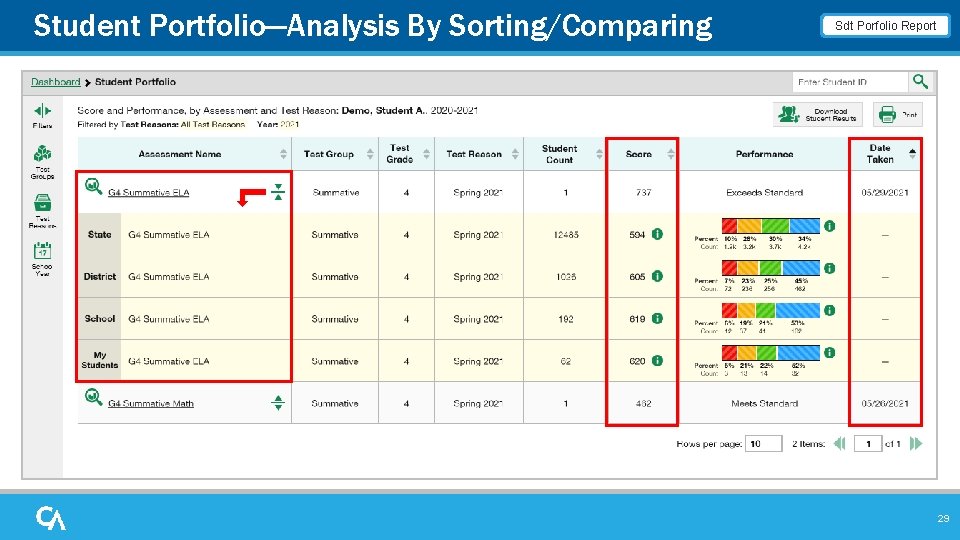Viewport: 960px width, 540px height.
Task: Expand G4 Summative Math comparison rows
Action: [278, 403]
